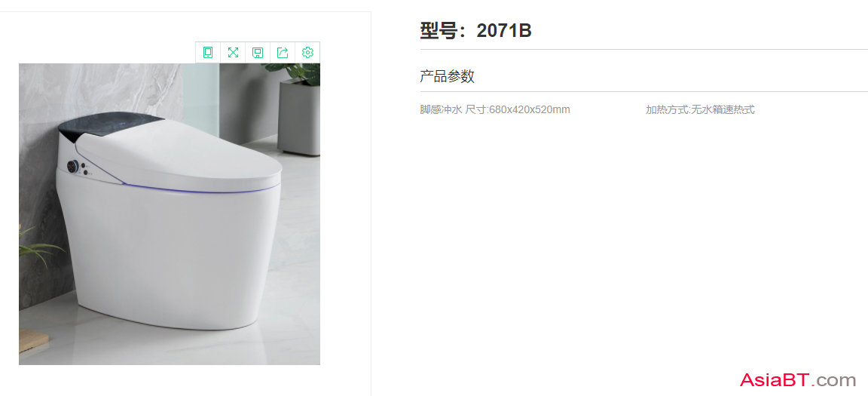
Task: Click the 加热方式:无水箱速热式 spec text
Action: (x=700, y=109)
